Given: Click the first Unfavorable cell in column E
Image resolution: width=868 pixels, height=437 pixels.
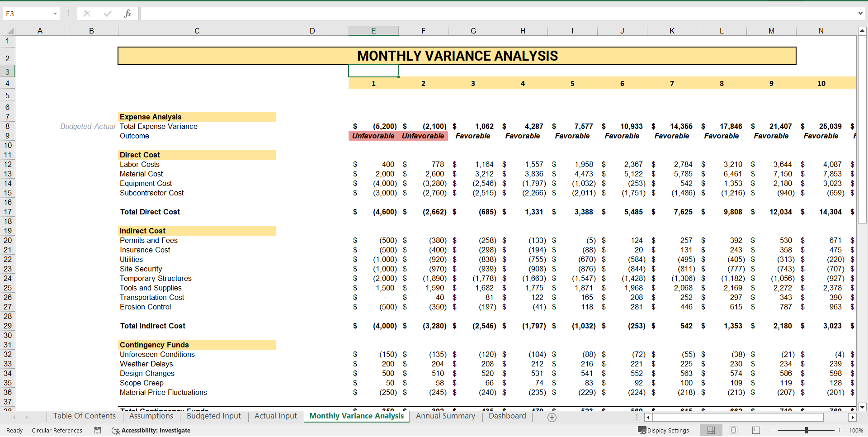Looking at the screenshot, I should (x=373, y=136).
